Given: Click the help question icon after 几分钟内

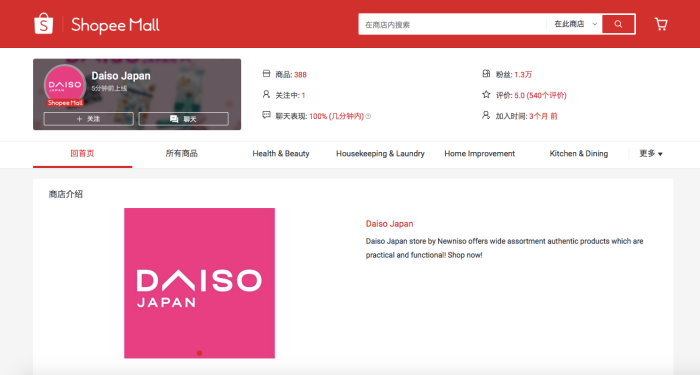Looking at the screenshot, I should pos(368,116).
